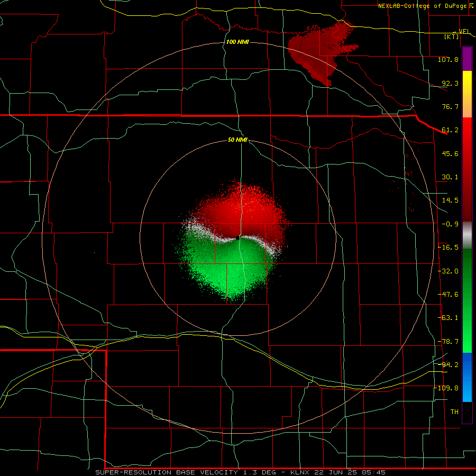
Task: Click the purple segment of the color scale
Action: coord(467,59)
